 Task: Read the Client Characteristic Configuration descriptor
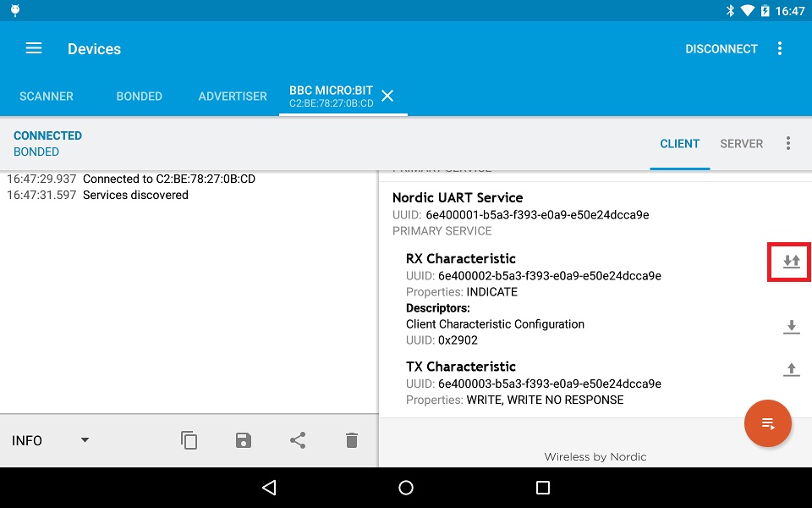click(x=792, y=327)
